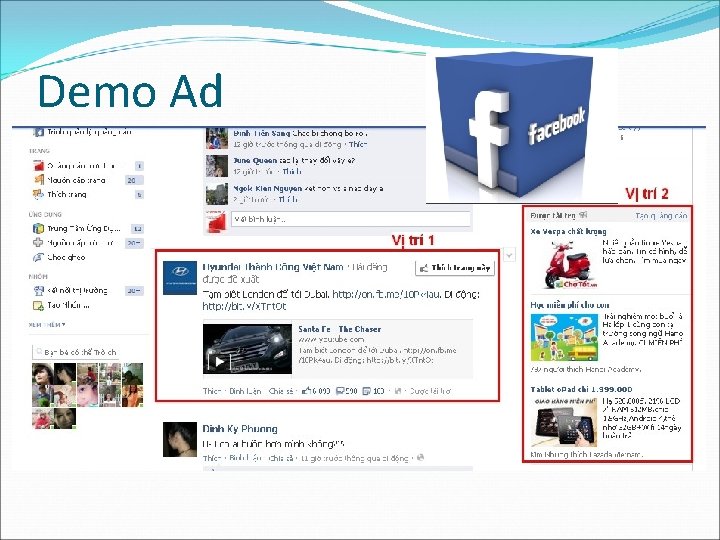Click the cartoon school ad image
The height and width of the screenshot is (540, 720).
(564, 338)
